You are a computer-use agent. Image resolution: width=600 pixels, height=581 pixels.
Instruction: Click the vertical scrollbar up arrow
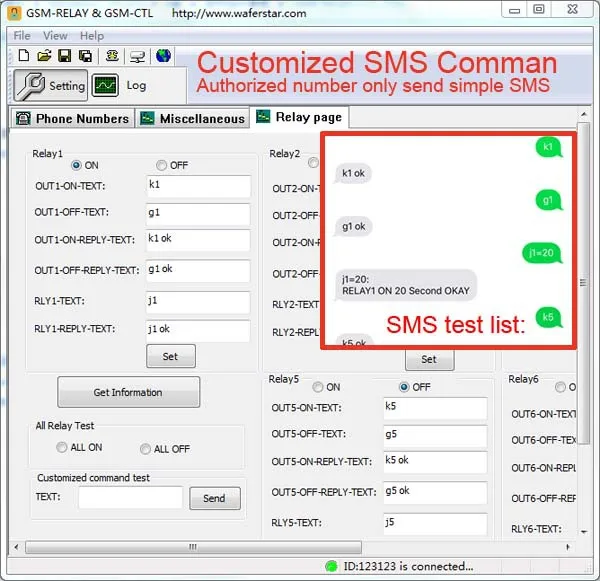(x=584, y=114)
